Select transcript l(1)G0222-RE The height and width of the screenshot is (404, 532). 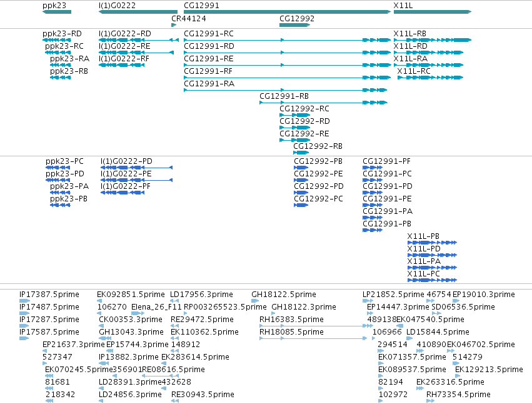pos(124,46)
